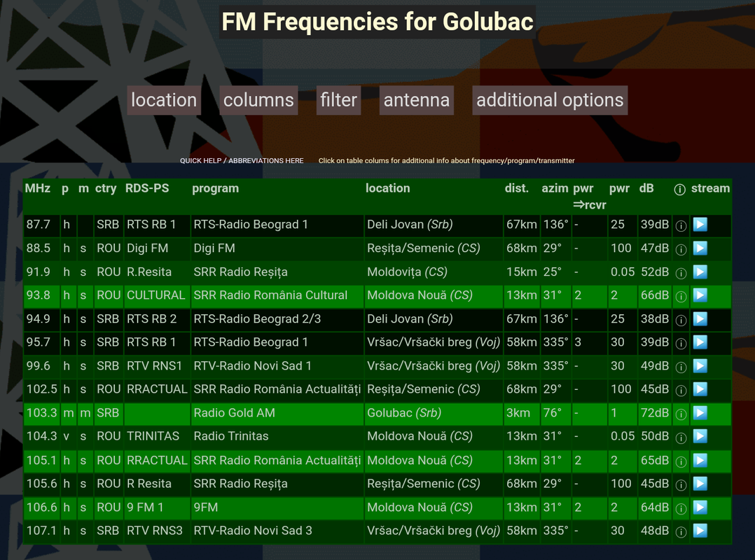This screenshot has width=755, height=560.
Task: Open the antenna options panel
Action: [x=417, y=100]
